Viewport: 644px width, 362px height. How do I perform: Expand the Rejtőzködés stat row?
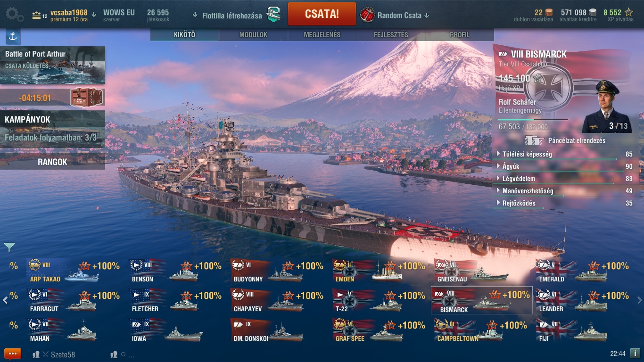point(565,203)
